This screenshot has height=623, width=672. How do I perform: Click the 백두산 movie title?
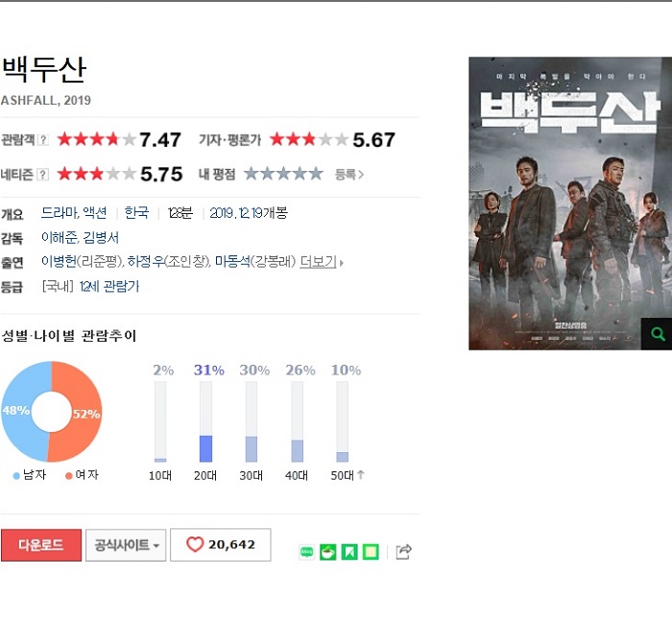tap(44, 69)
